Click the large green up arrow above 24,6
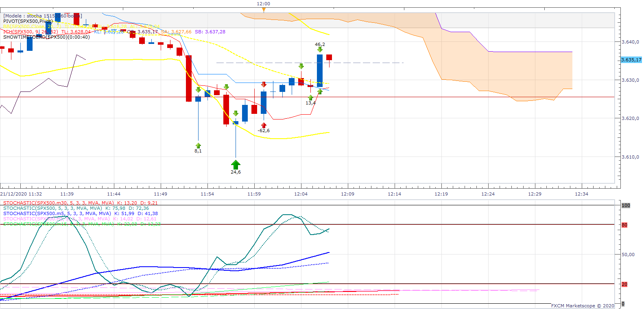644x309 pixels. tap(236, 164)
